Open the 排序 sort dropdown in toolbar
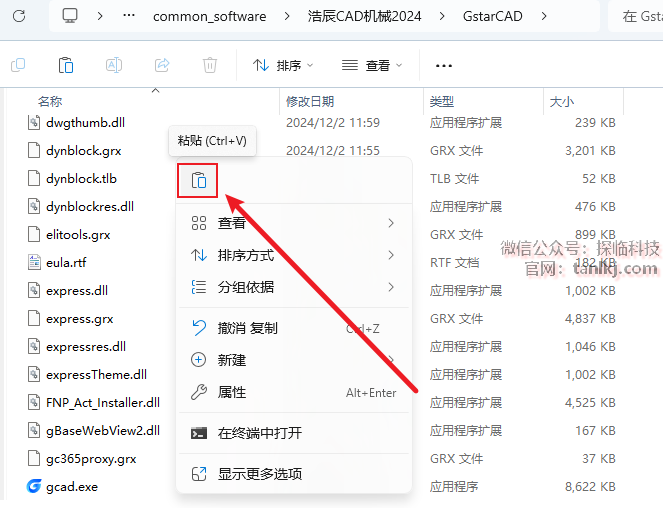This screenshot has height=508, width=663. tap(283, 65)
